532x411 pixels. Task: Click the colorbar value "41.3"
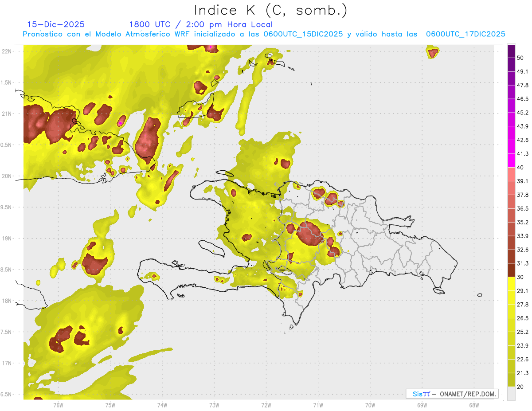coord(523,154)
